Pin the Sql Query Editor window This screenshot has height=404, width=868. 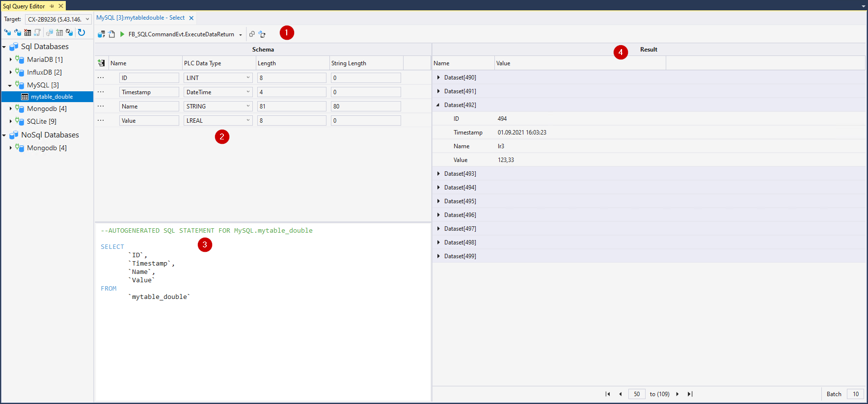click(52, 6)
